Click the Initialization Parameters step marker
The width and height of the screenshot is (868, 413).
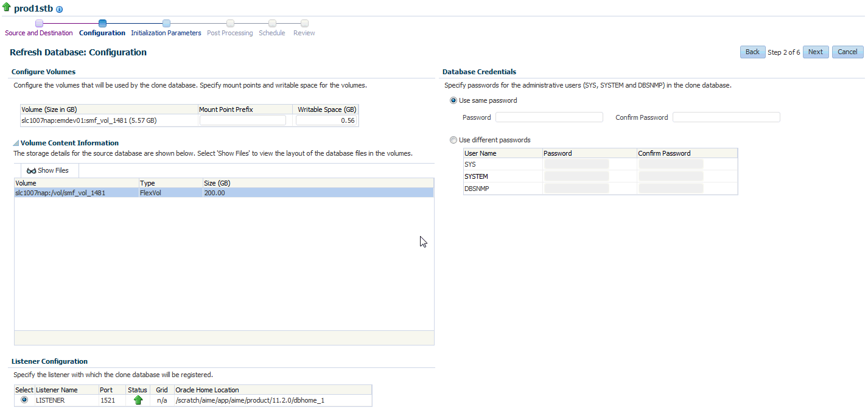click(166, 23)
